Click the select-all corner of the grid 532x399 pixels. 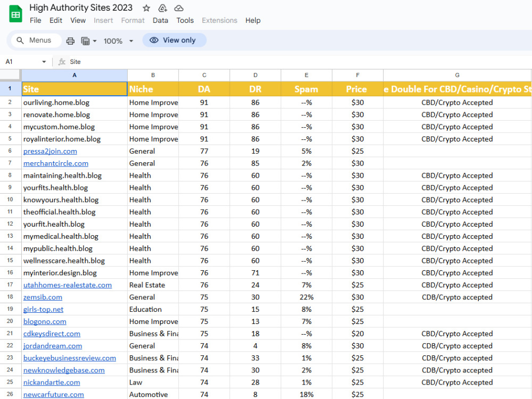coord(11,76)
